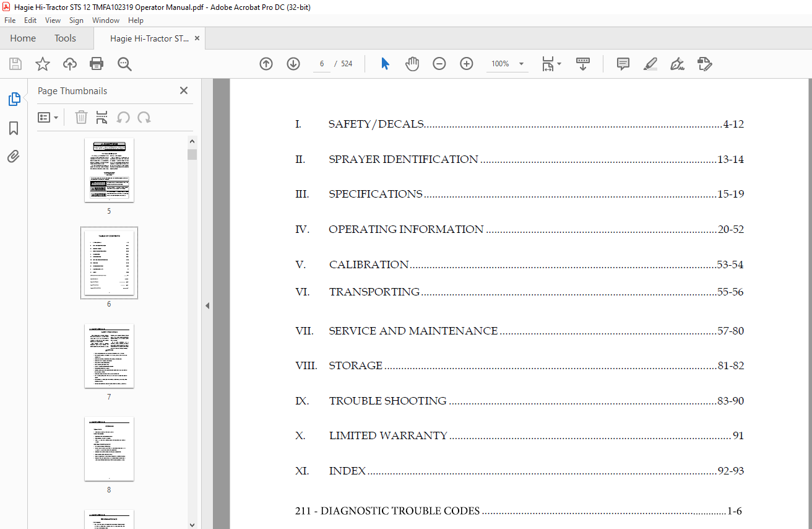Close the Hagie Hi-Tractor document tab
The width and height of the screenshot is (812, 529).
(x=197, y=38)
